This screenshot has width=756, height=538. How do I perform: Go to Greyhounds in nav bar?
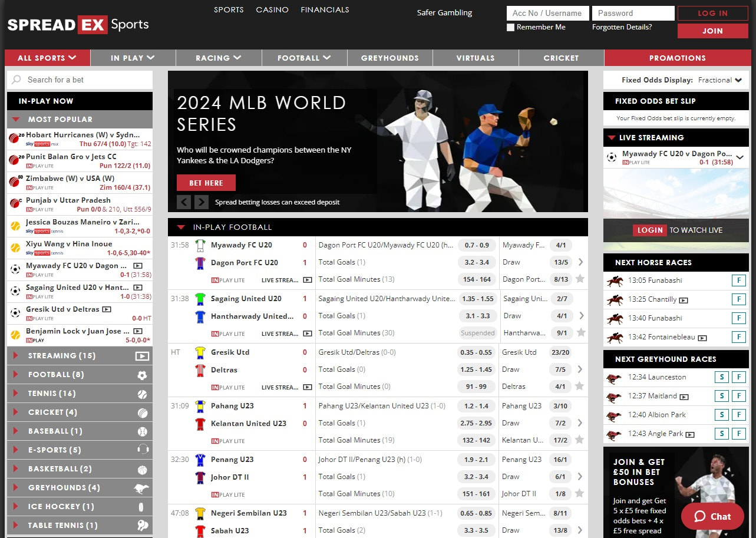coord(389,58)
